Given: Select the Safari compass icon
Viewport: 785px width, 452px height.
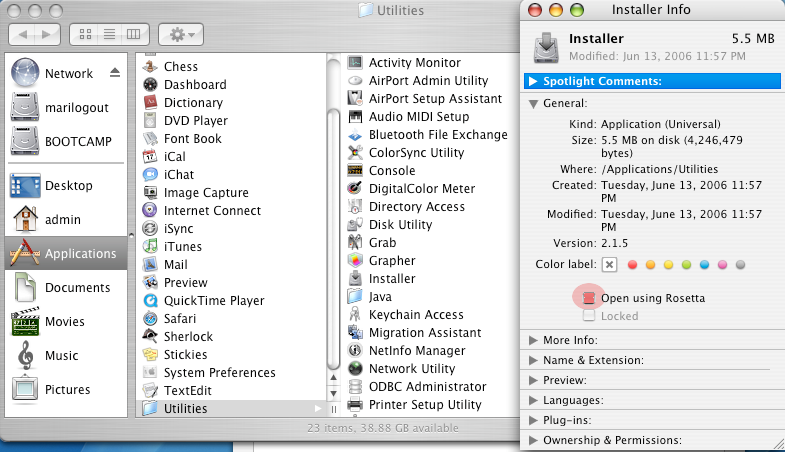Looking at the screenshot, I should tap(150, 318).
